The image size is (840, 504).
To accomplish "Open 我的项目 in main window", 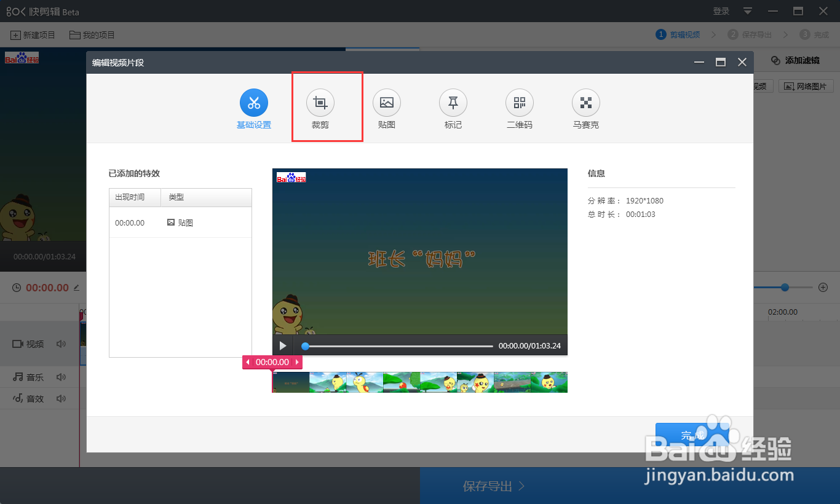I will [x=92, y=35].
